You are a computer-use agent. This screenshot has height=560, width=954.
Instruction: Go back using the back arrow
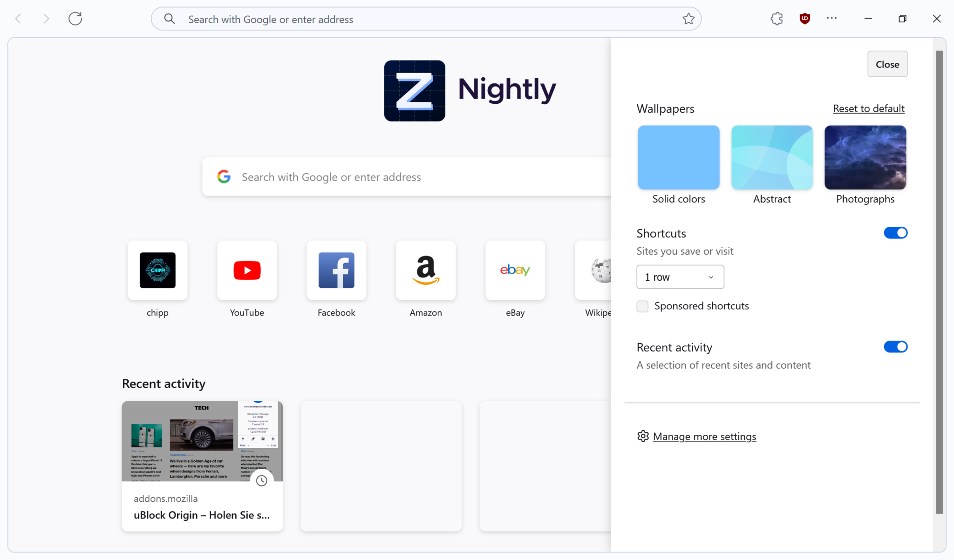pos(19,19)
